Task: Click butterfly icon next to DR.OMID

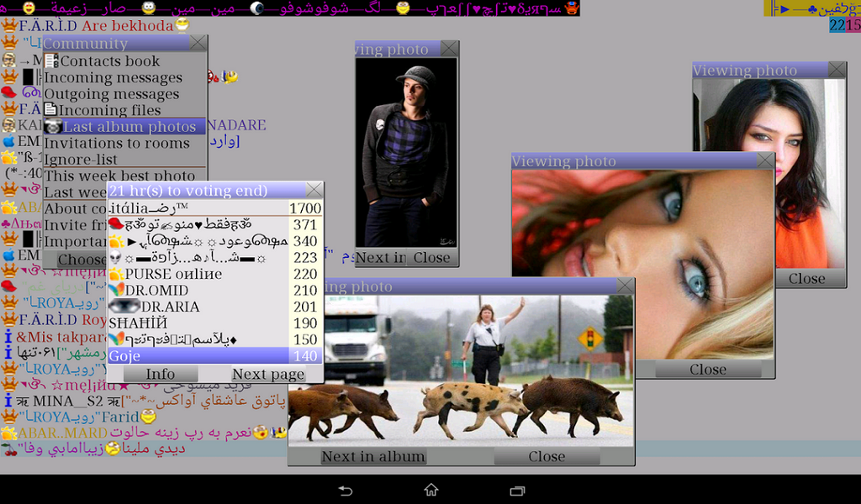Action: [x=116, y=290]
